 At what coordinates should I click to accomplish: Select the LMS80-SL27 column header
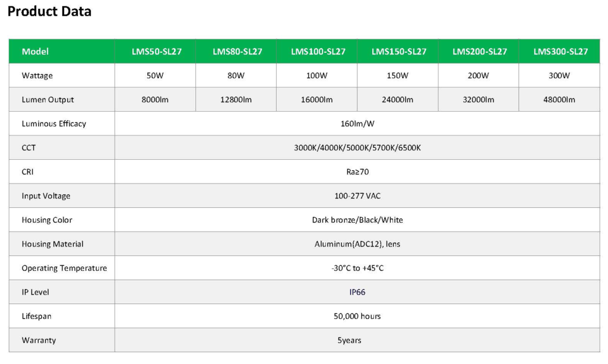(x=237, y=52)
